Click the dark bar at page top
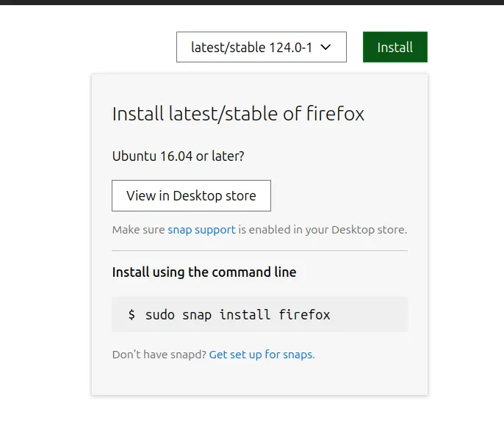504x442 pixels. [252, 2]
